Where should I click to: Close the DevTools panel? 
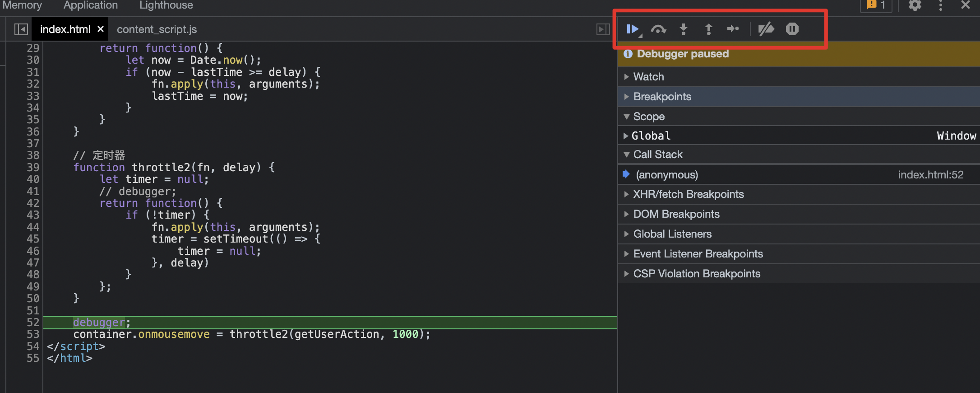coord(966,5)
